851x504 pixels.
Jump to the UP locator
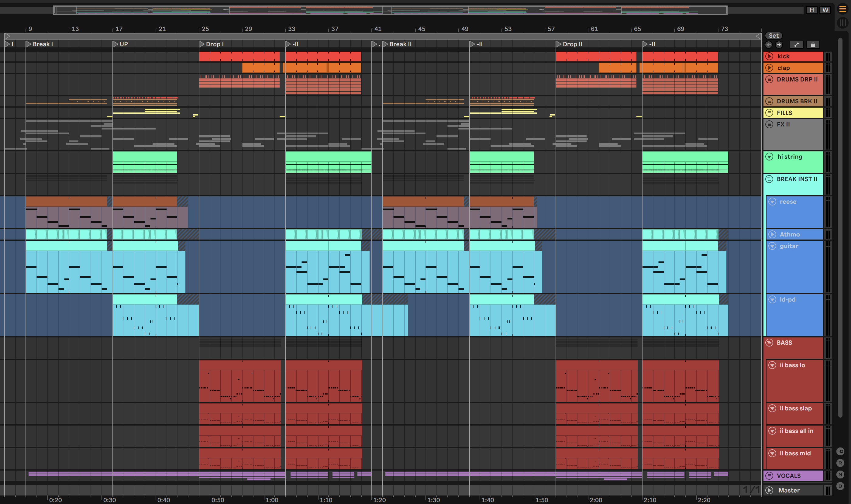tap(115, 44)
